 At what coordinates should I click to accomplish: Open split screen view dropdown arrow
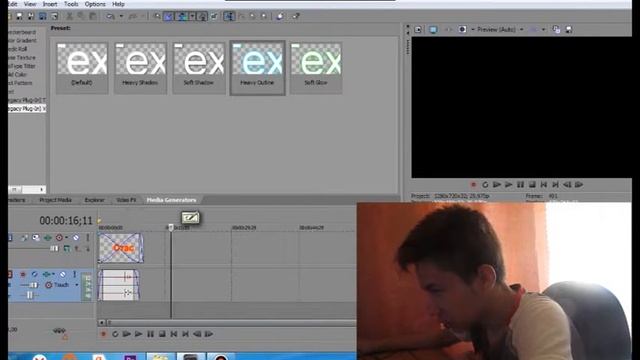473,29
